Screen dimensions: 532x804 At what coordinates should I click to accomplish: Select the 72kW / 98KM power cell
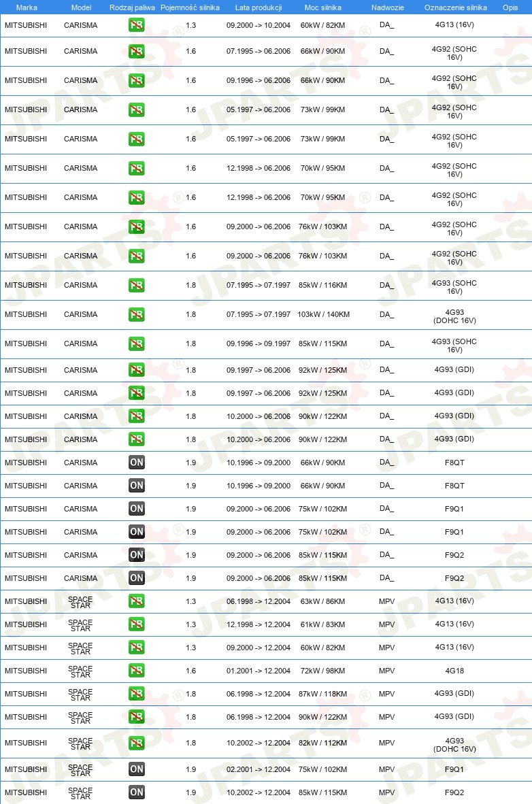(x=322, y=670)
